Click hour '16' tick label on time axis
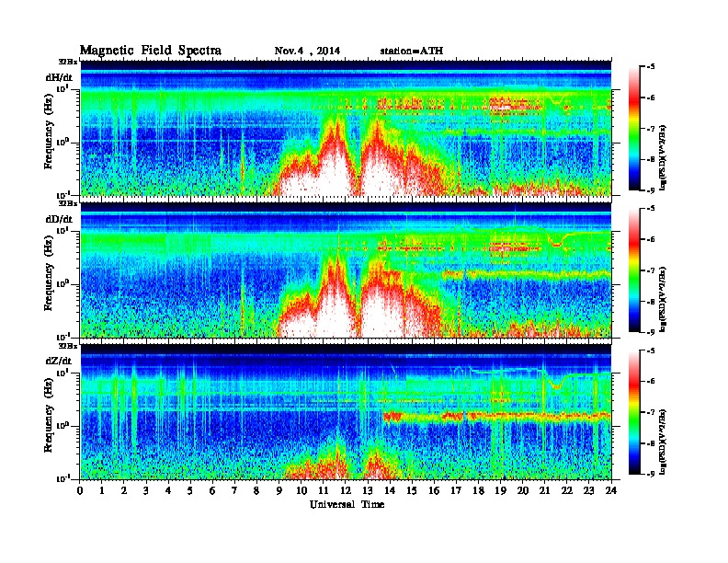728x563 pixels. tap(434, 491)
